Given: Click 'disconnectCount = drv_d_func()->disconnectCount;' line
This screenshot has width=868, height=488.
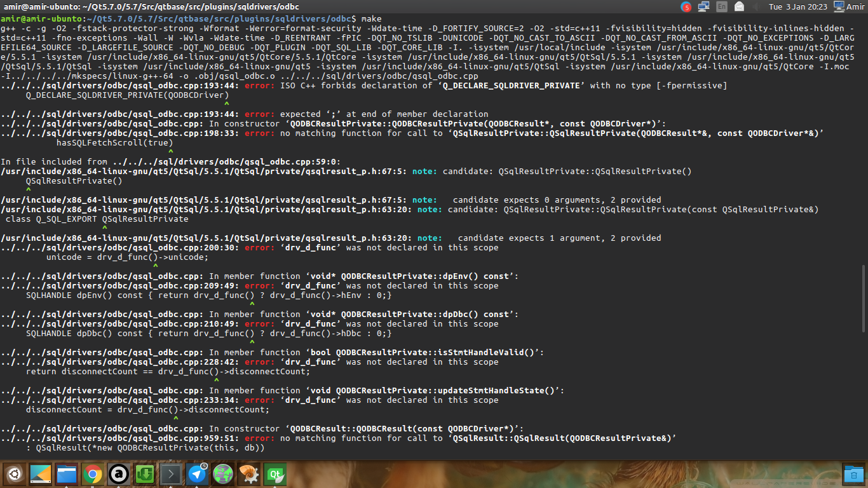Looking at the screenshot, I should click(x=147, y=410).
